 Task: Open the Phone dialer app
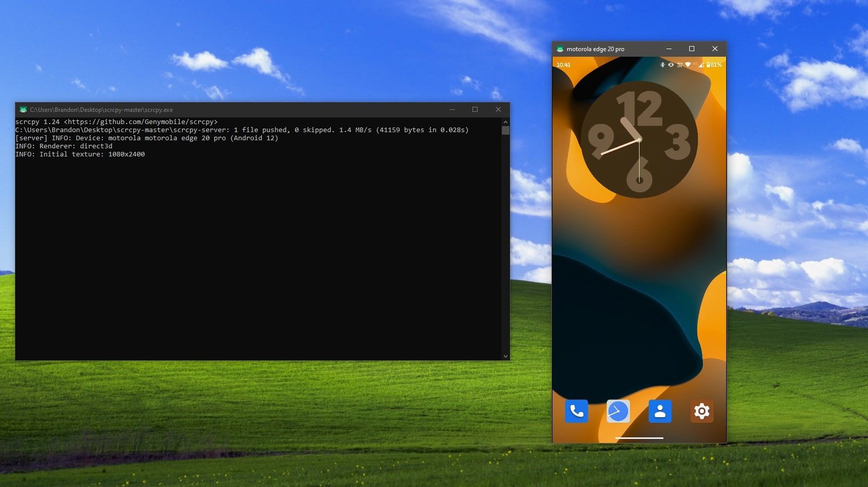tap(576, 411)
